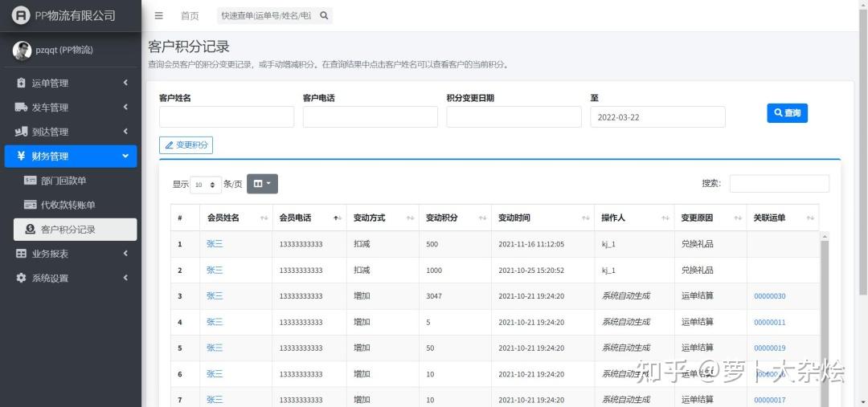Focus the 客户姓名 input field
This screenshot has height=407, width=868.
pyautogui.click(x=227, y=116)
